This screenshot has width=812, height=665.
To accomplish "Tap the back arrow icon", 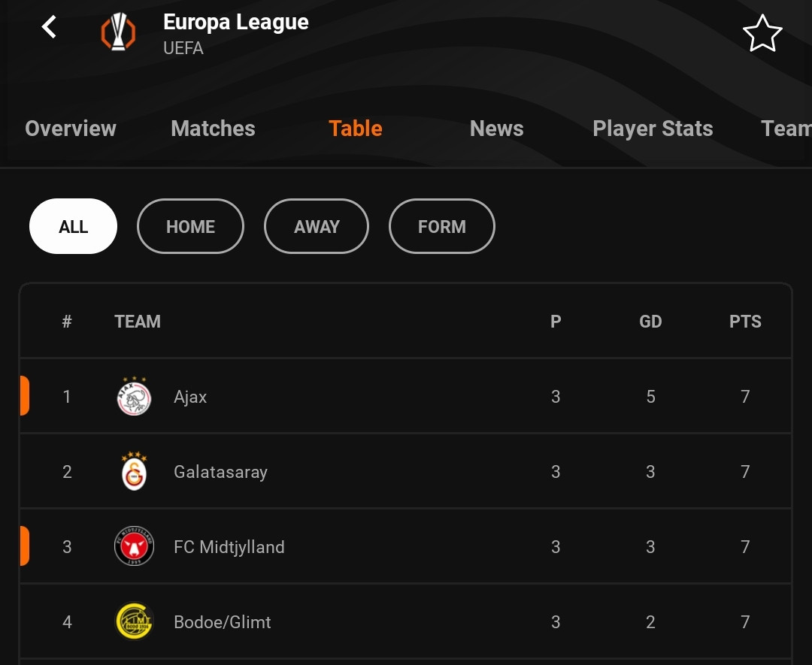I will pyautogui.click(x=49, y=27).
